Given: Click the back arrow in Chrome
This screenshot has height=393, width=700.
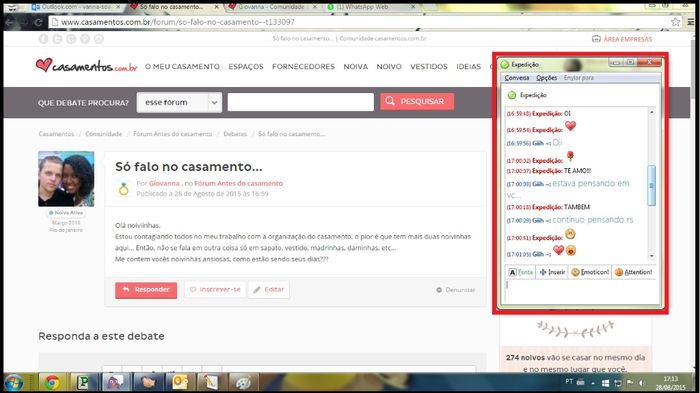Looking at the screenshot, I should 10,22.
